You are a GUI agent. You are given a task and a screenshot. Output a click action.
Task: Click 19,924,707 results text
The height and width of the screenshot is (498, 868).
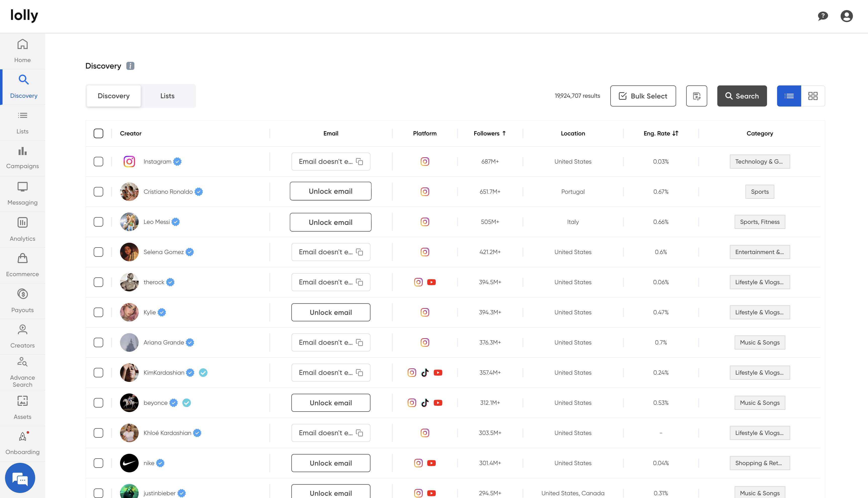click(577, 96)
